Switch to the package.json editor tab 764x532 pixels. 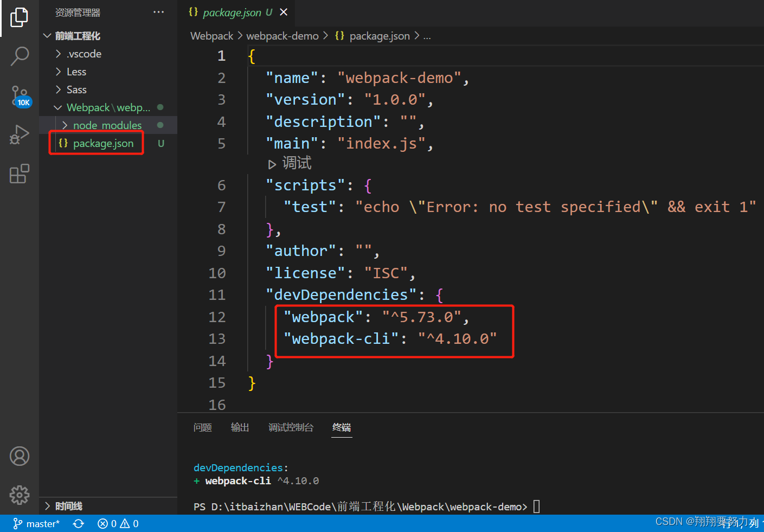tap(232, 12)
